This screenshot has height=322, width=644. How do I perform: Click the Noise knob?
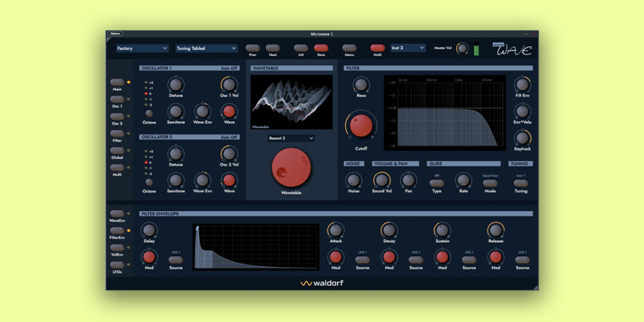coord(353,180)
